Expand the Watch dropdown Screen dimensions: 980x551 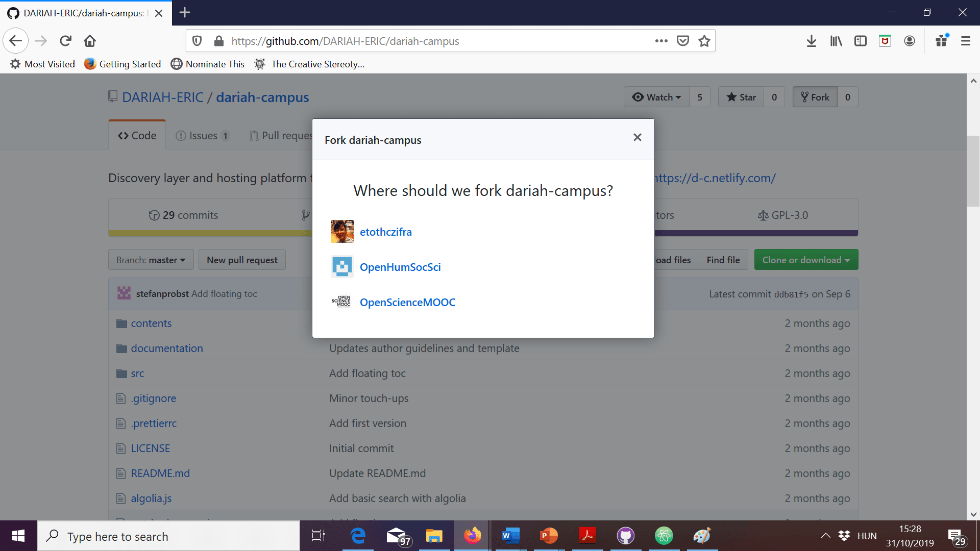(656, 97)
